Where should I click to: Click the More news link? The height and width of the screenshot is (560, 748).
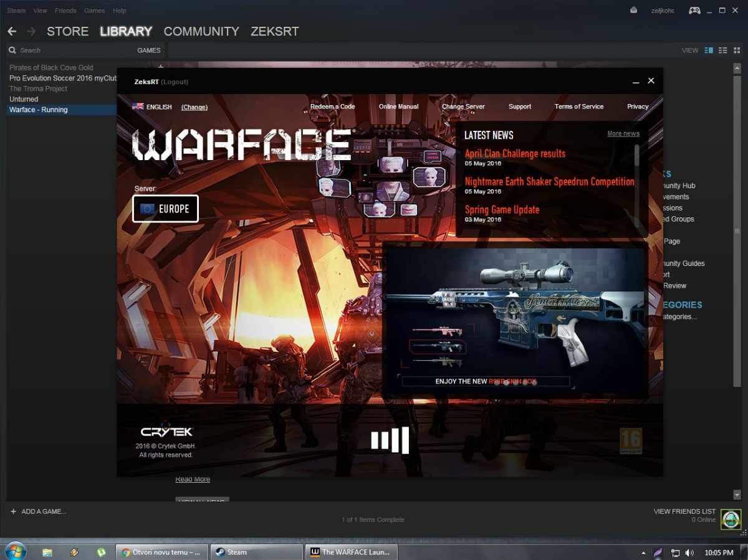(623, 133)
